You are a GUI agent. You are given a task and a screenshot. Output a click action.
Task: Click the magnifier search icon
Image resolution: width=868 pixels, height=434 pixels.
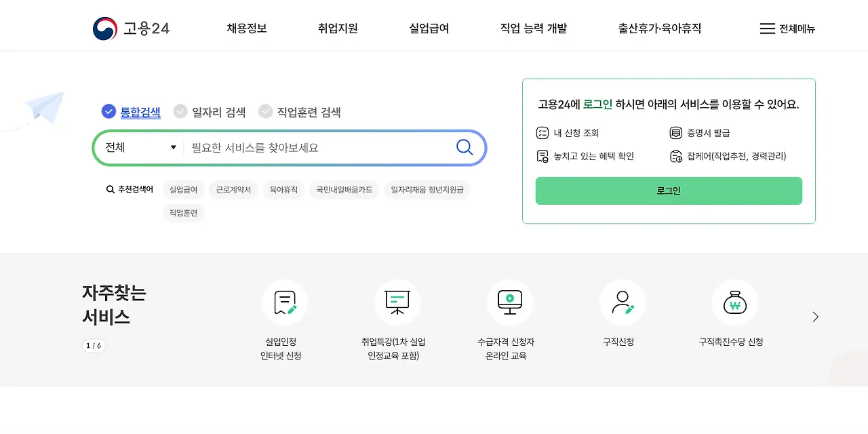point(465,147)
